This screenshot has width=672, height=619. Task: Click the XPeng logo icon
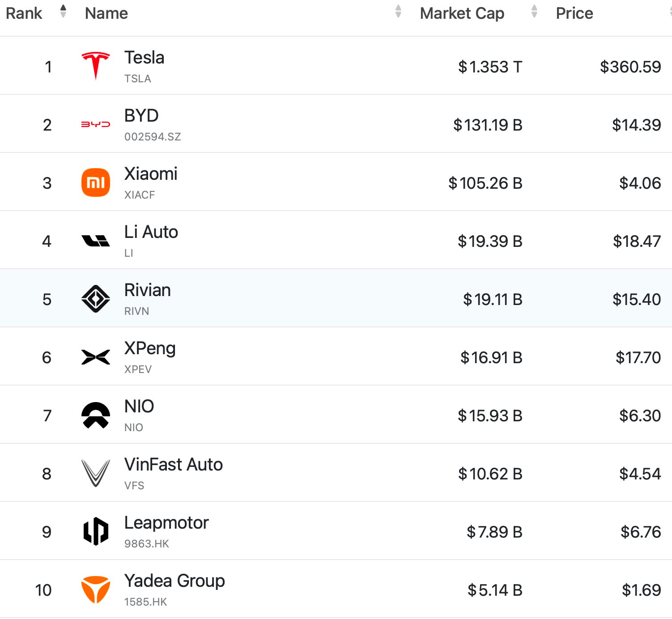click(x=95, y=357)
